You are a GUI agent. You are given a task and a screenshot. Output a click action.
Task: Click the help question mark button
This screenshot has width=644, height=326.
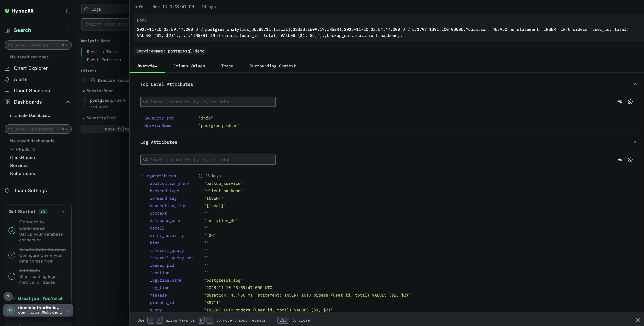click(x=8, y=297)
